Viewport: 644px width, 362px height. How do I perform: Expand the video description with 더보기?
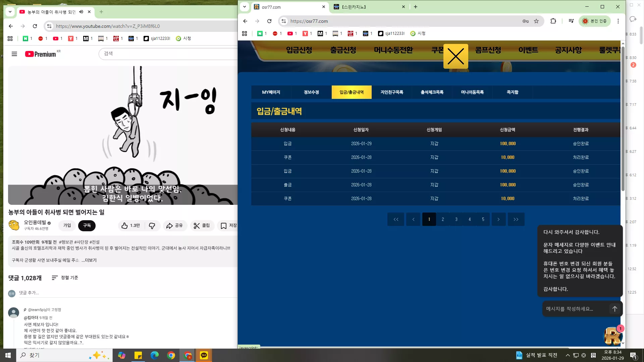coord(89,260)
